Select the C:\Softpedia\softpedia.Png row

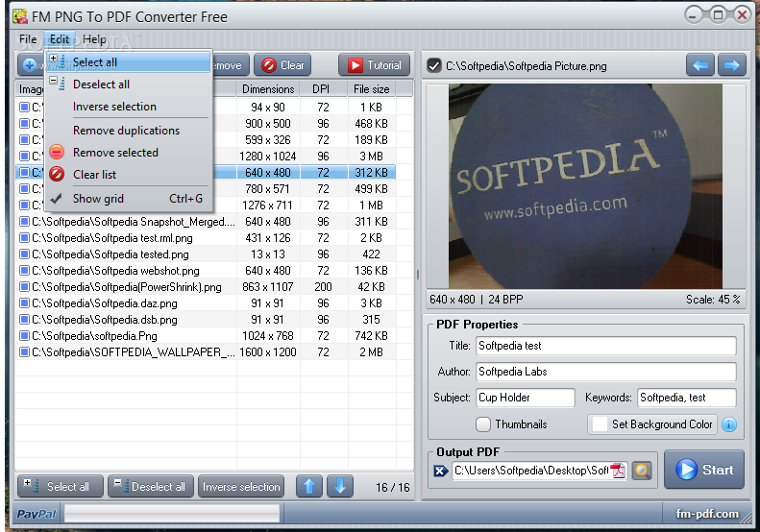coord(206,336)
